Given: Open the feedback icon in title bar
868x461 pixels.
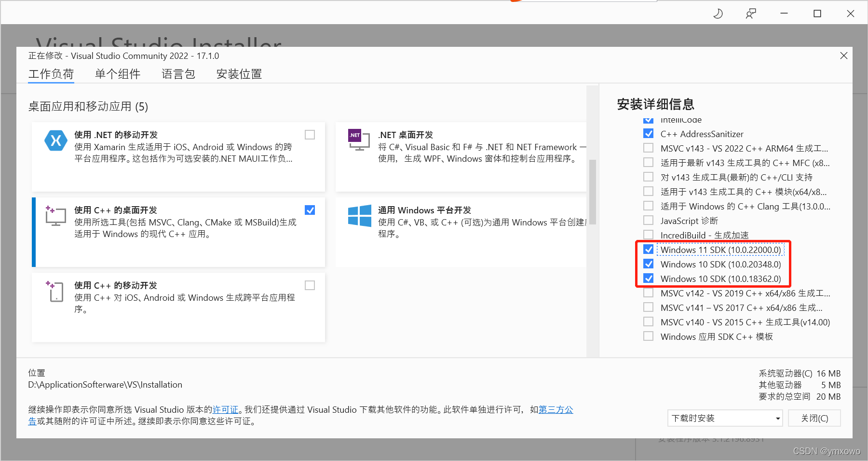Looking at the screenshot, I should point(751,14).
